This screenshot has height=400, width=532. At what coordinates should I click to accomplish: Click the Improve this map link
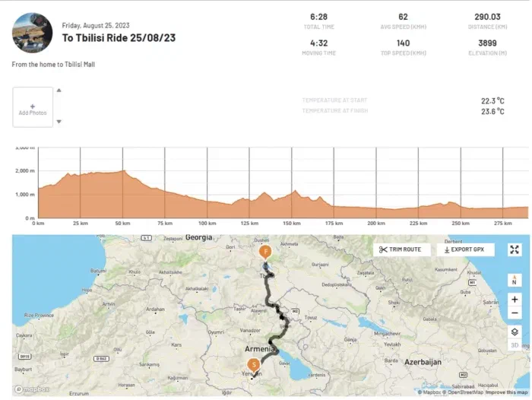click(508, 392)
